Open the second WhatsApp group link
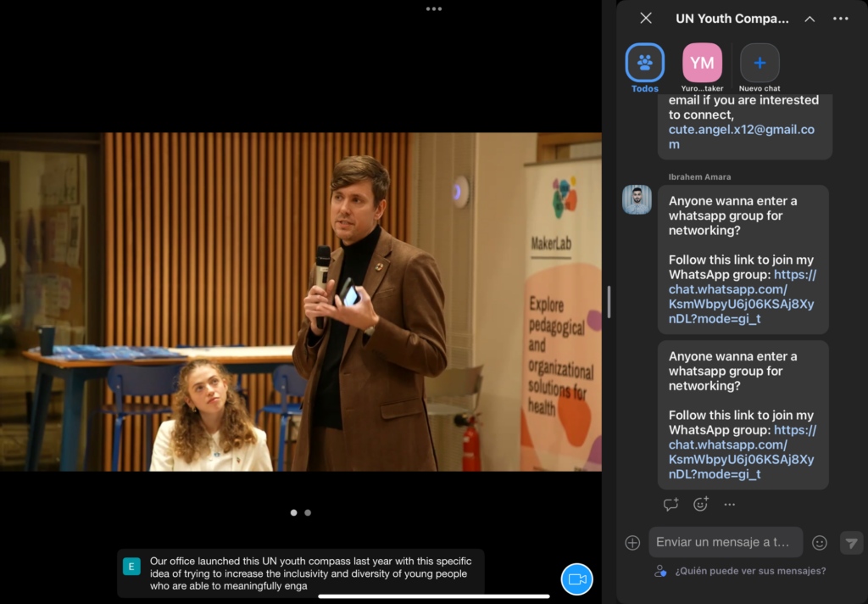 pos(742,445)
